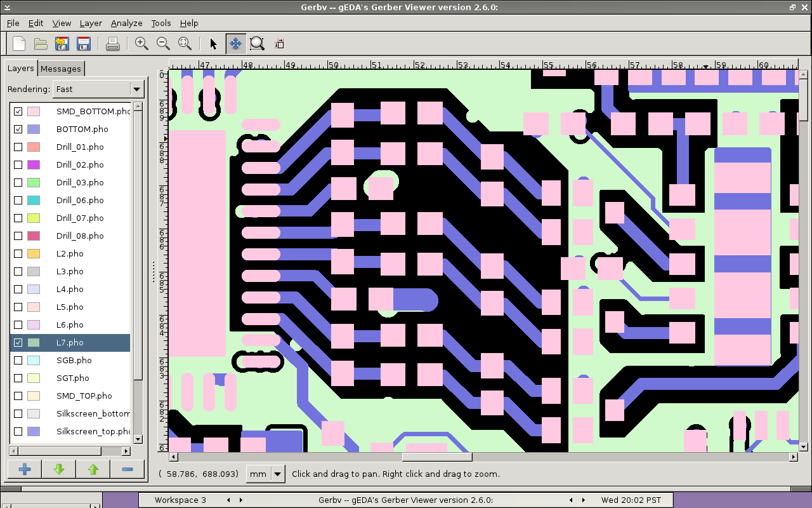Uncheck the SMD_BOTTOM.pho layer checkbox
Screen dimensions: 812x508
click(x=18, y=111)
